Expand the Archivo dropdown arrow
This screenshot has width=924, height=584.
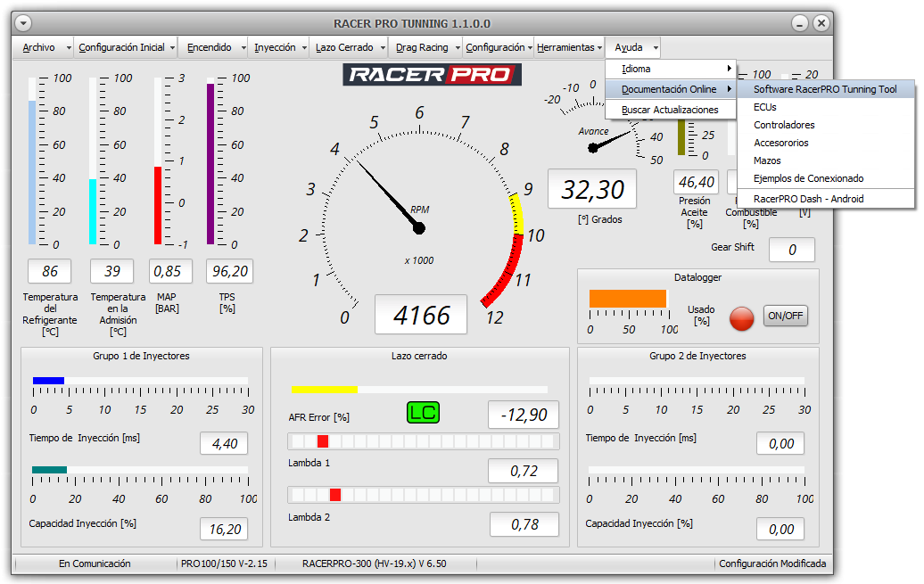[x=69, y=48]
